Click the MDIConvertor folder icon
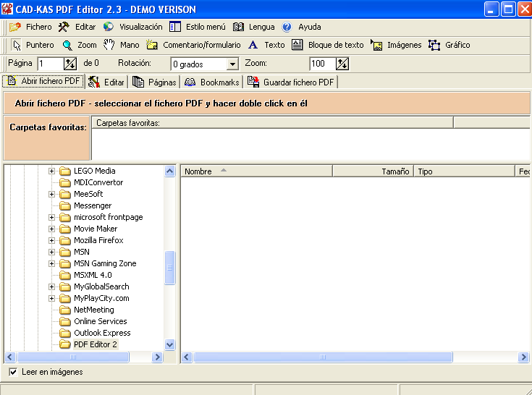532x395 pixels. click(65, 182)
